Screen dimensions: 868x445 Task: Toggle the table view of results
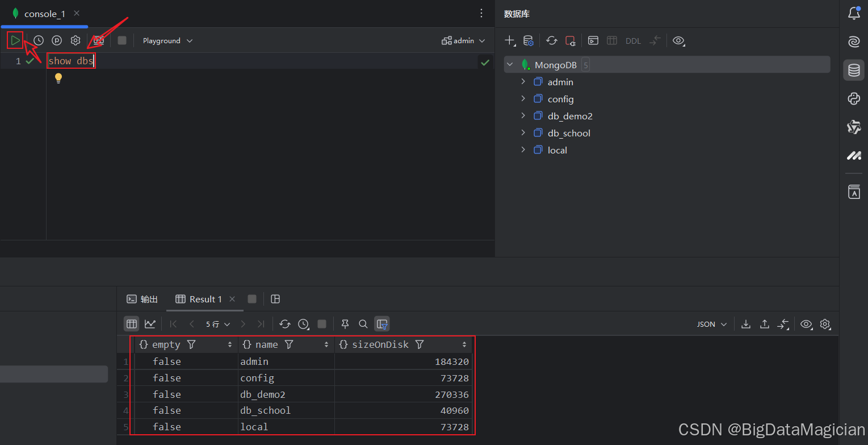point(132,324)
